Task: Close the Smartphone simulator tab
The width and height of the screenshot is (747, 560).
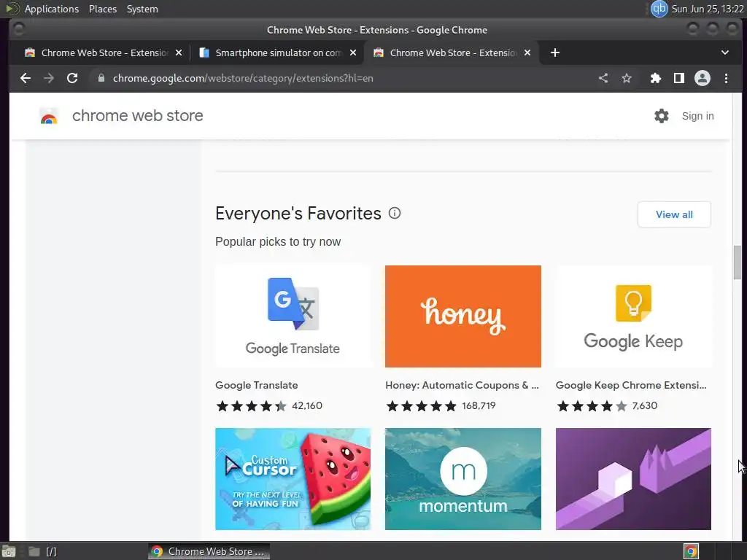Action: click(x=353, y=52)
